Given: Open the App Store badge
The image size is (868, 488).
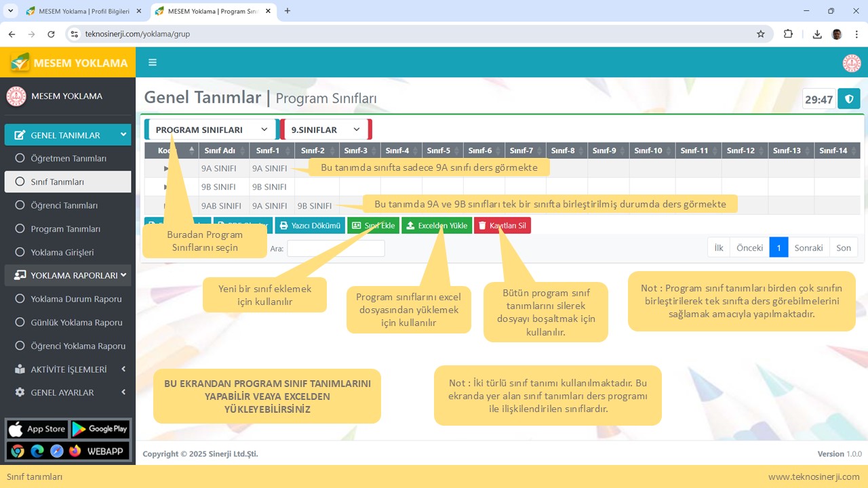Looking at the screenshot, I should [37, 429].
